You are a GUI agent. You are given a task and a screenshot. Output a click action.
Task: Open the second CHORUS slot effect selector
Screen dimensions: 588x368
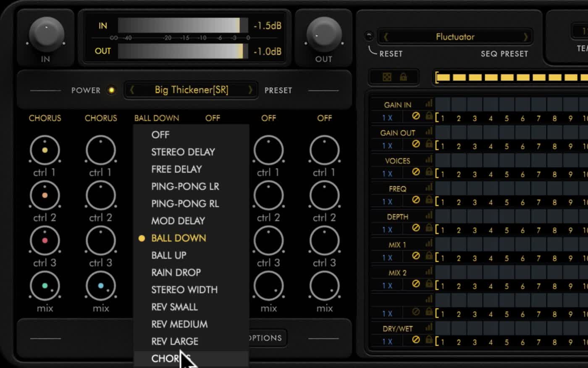pyautogui.click(x=101, y=118)
